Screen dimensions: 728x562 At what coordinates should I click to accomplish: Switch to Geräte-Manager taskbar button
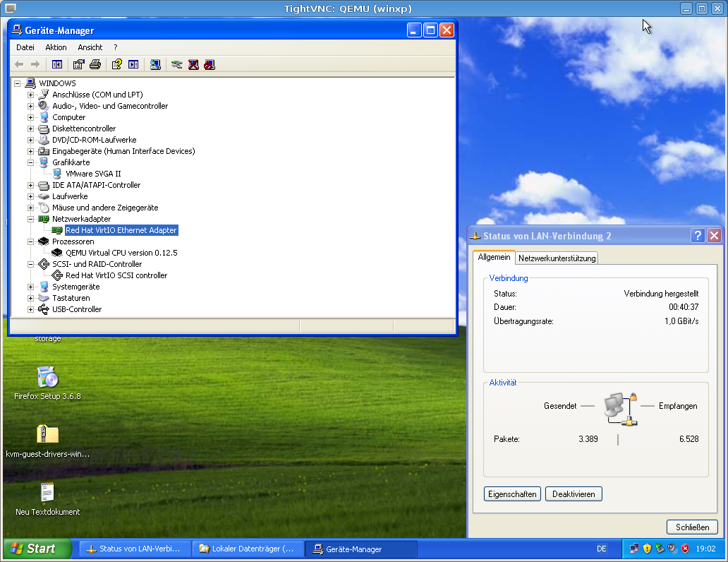pyautogui.click(x=362, y=549)
